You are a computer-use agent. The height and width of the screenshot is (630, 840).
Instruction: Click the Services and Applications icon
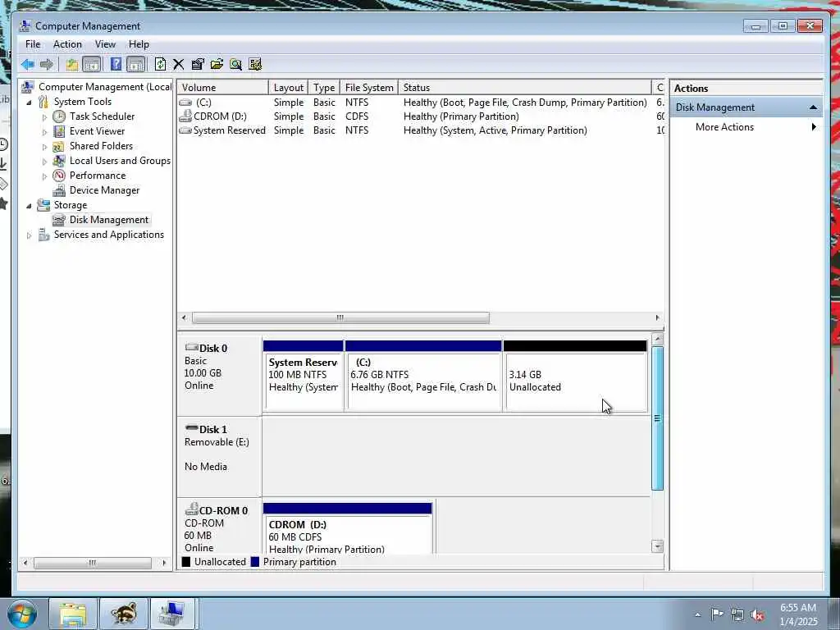click(43, 235)
